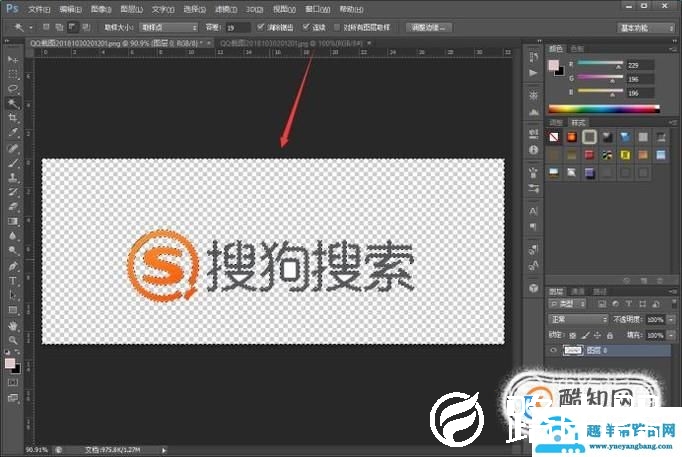Screen dimensions: 682x457
Task: Toggle the 消除锯齿 anti-alias checkbox
Action: click(x=261, y=27)
